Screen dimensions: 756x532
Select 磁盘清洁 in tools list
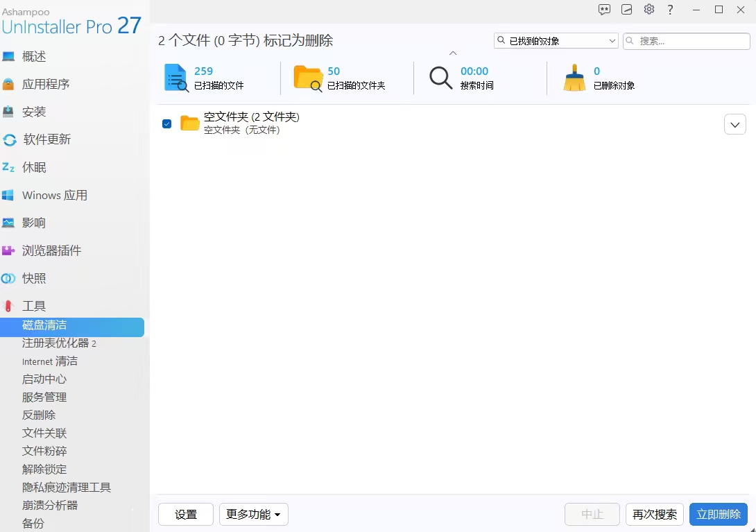(x=72, y=327)
